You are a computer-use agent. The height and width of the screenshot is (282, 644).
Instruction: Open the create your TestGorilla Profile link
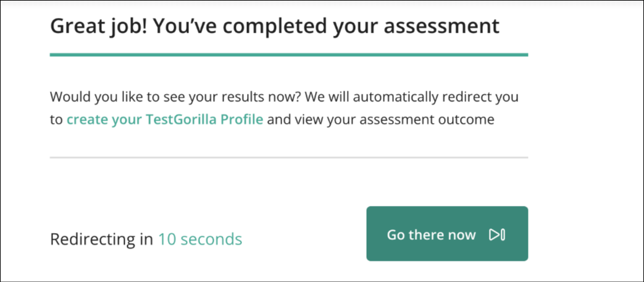[x=165, y=119]
